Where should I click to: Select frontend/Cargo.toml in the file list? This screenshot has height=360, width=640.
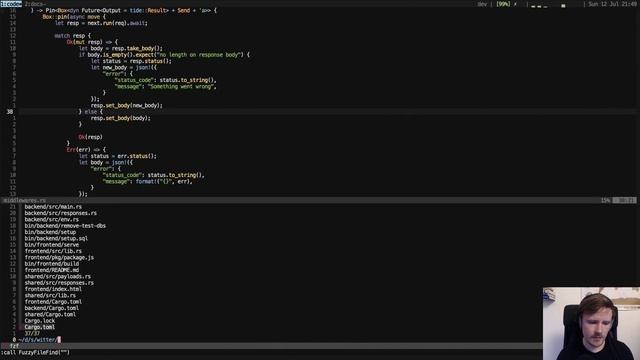coord(53,302)
